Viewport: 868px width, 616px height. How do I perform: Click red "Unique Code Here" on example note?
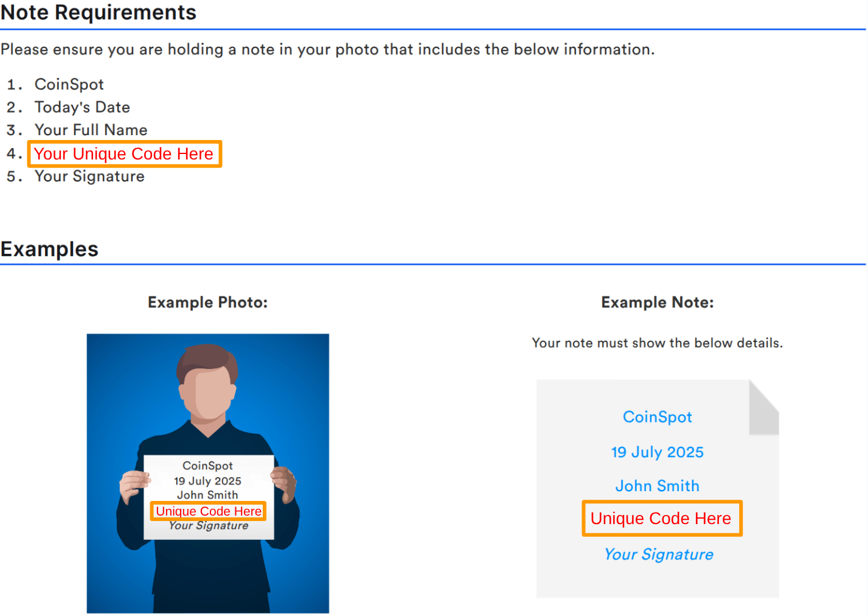(662, 519)
